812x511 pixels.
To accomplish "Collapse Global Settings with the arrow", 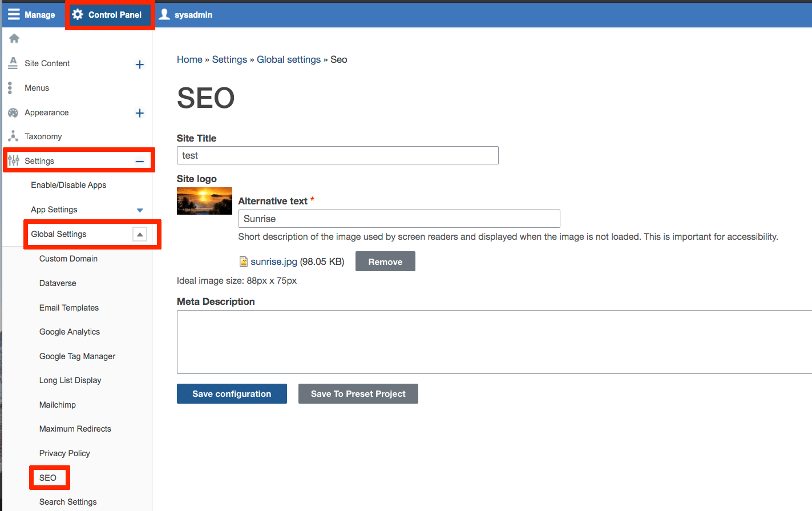I will tap(140, 234).
